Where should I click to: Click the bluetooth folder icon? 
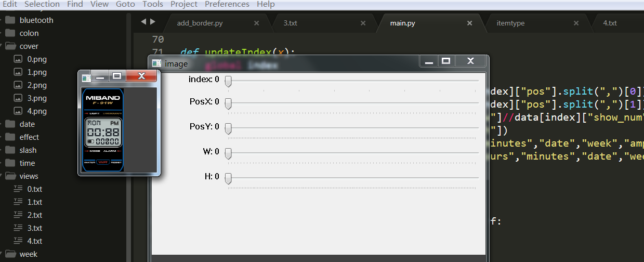9,20
